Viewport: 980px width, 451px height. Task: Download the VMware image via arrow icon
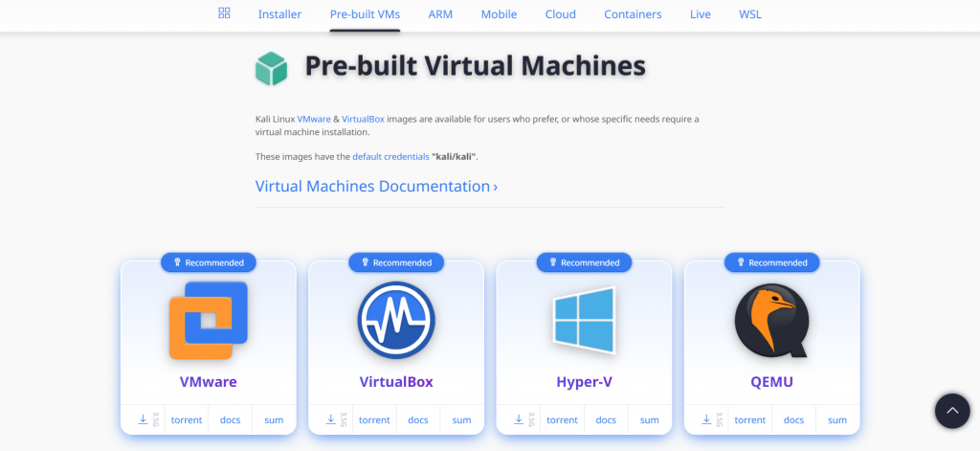click(143, 419)
